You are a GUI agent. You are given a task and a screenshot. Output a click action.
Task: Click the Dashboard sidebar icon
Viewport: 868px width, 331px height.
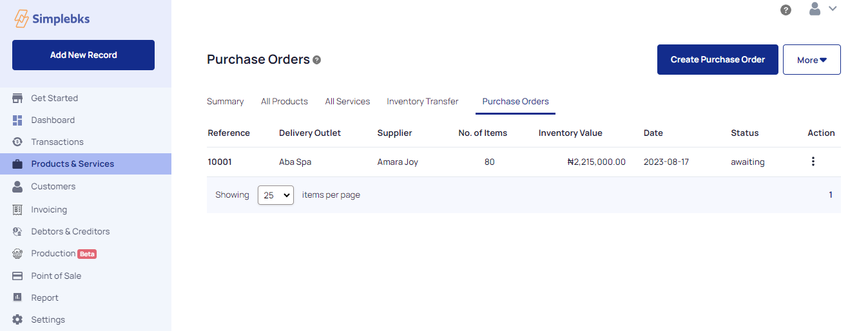[17, 120]
